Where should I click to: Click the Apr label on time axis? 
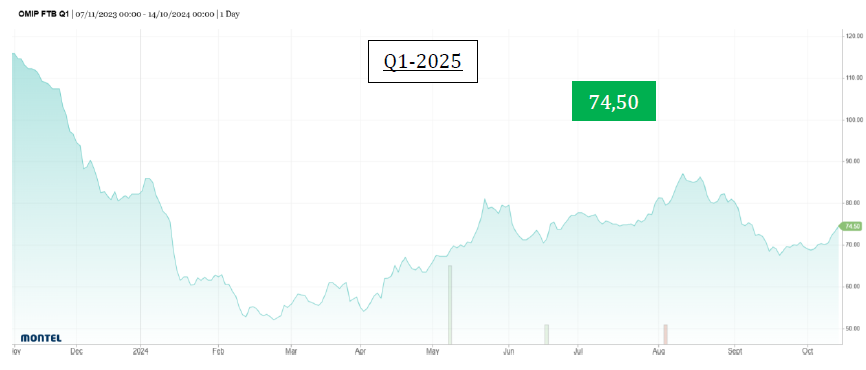coord(360,351)
